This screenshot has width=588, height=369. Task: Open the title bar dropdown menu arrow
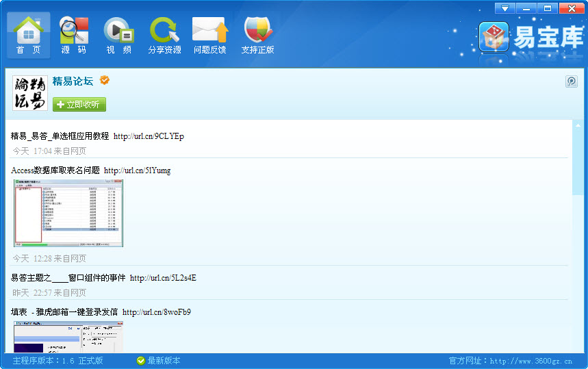tap(504, 8)
